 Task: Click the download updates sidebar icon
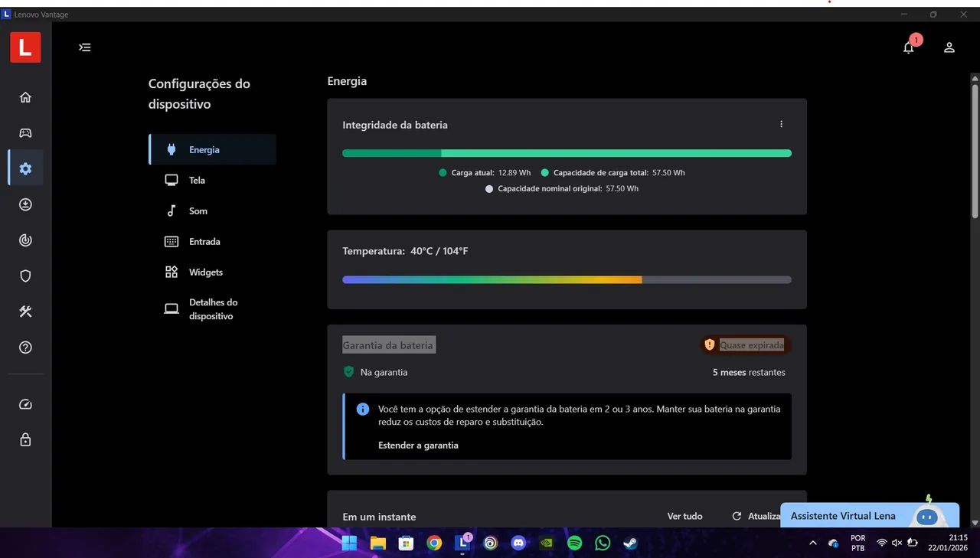25,204
